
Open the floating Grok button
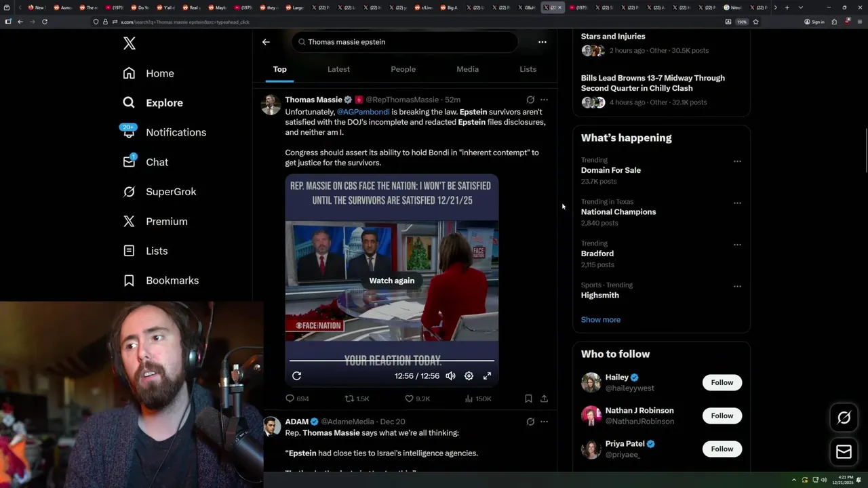click(x=844, y=418)
